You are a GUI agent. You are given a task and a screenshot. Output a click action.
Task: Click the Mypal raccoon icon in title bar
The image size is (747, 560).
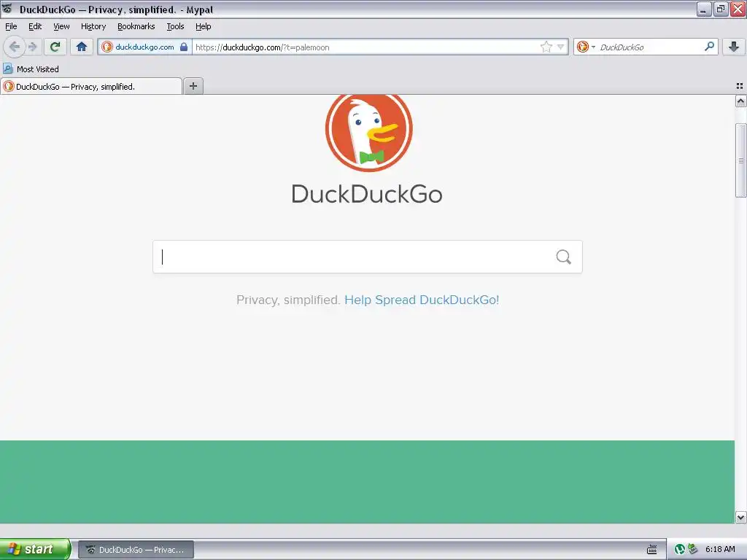coord(7,9)
